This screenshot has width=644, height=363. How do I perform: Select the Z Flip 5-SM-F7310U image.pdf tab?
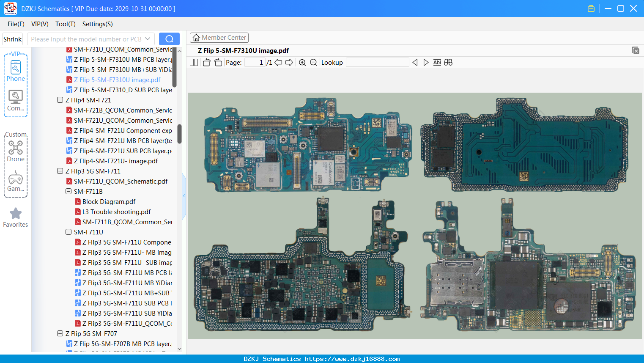tap(243, 51)
